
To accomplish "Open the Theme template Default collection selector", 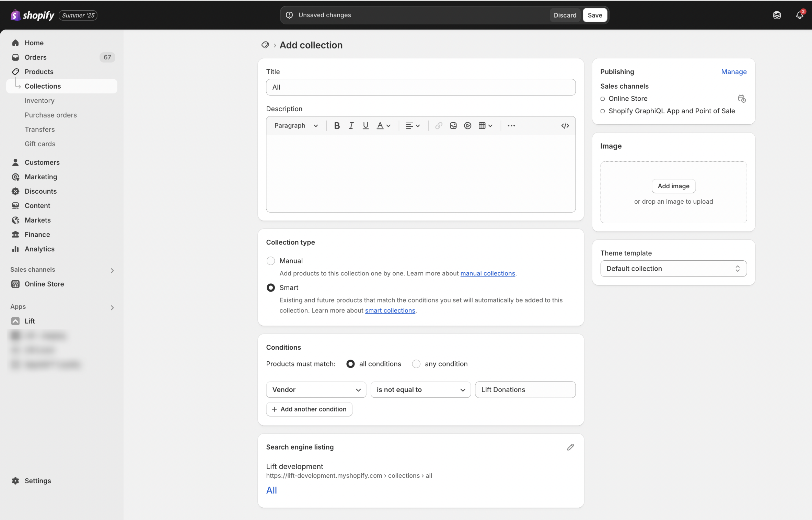I will tap(673, 269).
